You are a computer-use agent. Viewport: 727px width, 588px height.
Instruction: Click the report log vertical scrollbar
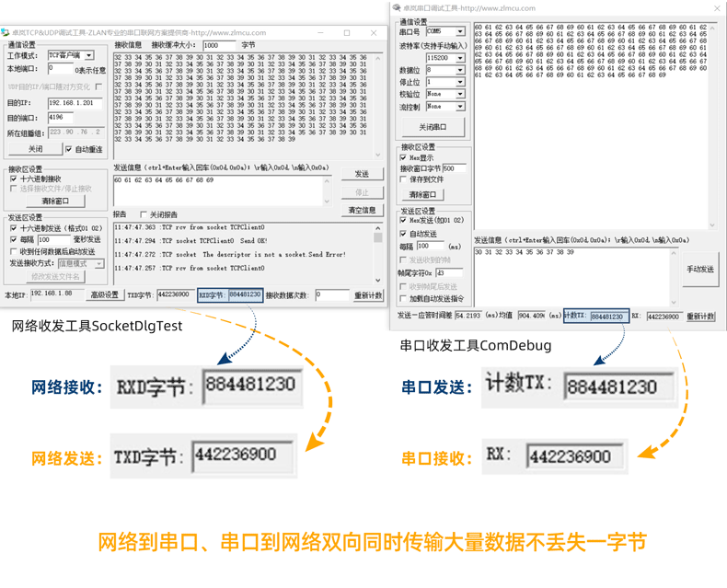(x=377, y=253)
